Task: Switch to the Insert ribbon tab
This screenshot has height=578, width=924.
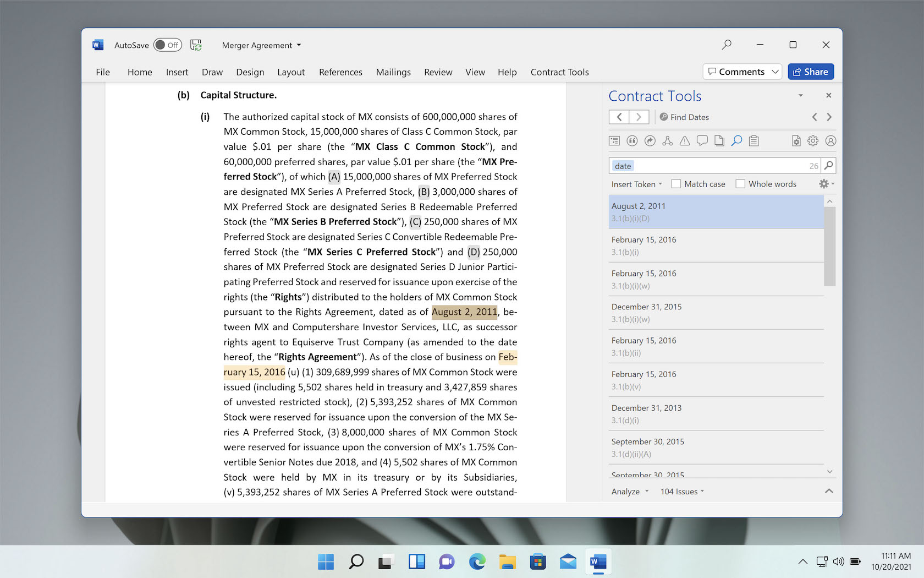Action: (177, 72)
